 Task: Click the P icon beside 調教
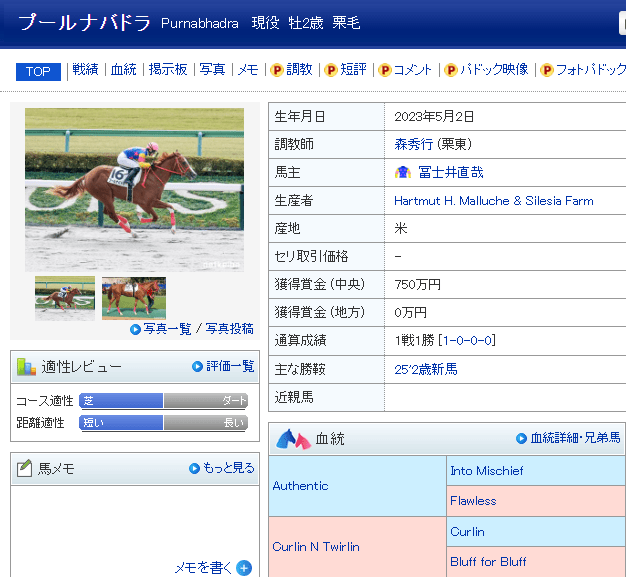277,70
